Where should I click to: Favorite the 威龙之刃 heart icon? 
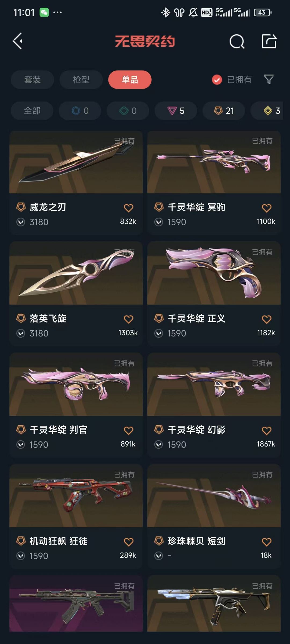coord(128,208)
